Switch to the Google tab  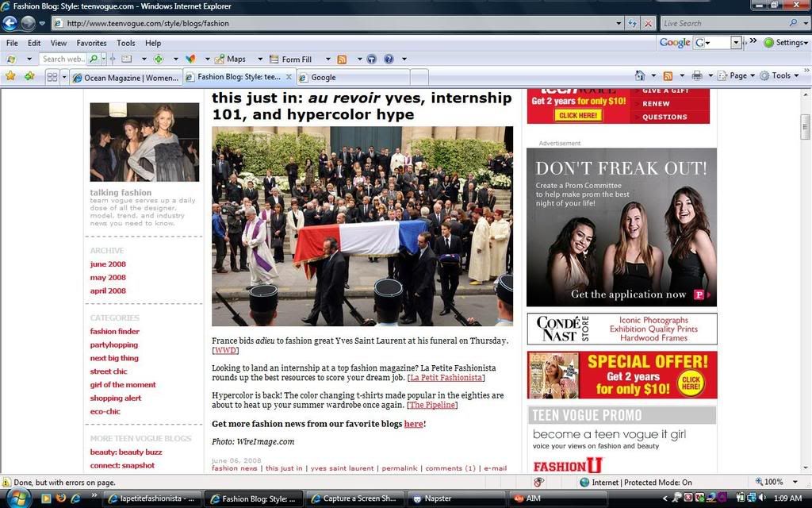354,77
